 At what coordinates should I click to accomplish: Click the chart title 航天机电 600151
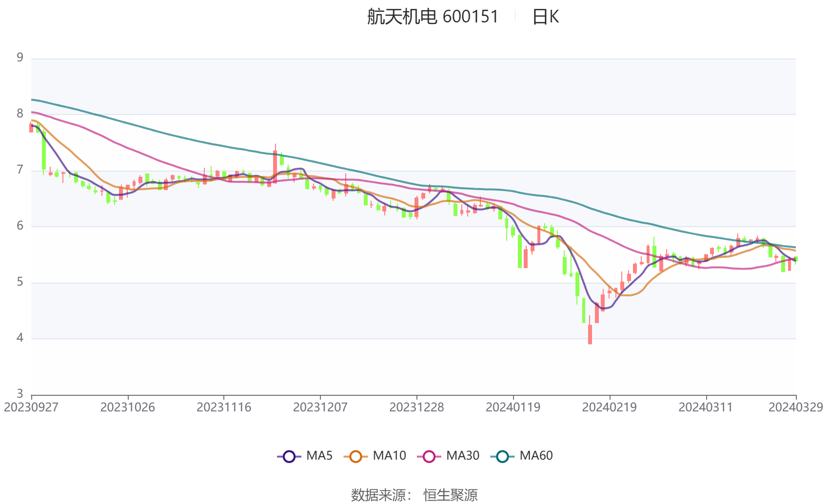pos(433,17)
